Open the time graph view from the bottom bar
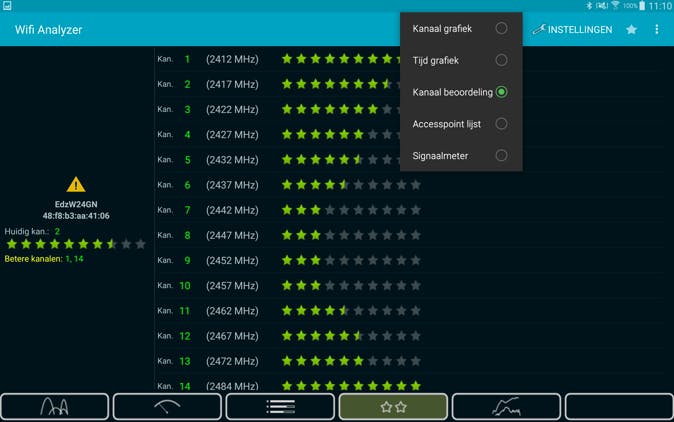 pyautogui.click(x=506, y=406)
